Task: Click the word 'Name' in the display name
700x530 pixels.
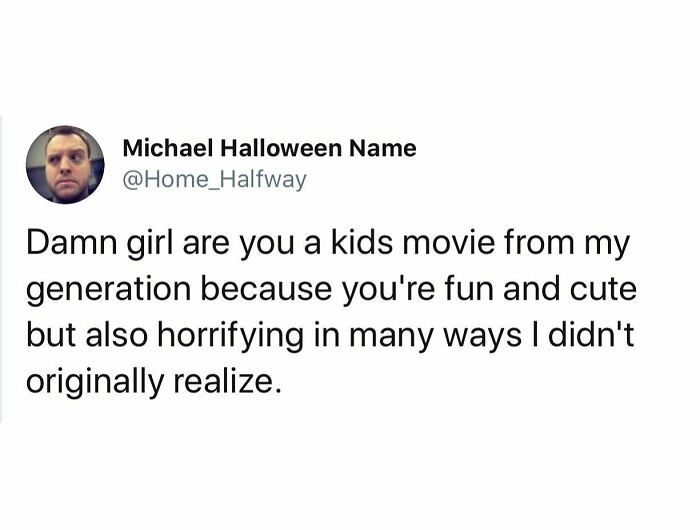Action: coord(383,149)
